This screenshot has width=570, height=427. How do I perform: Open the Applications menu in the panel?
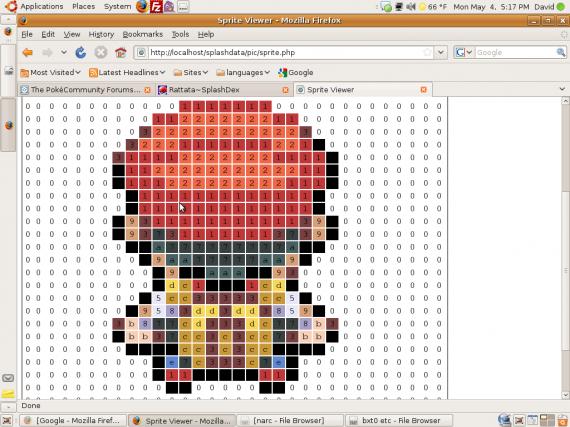pyautogui.click(x=41, y=7)
